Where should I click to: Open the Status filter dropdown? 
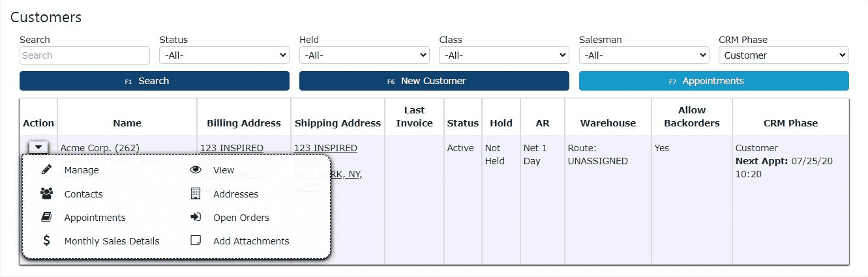click(x=224, y=55)
